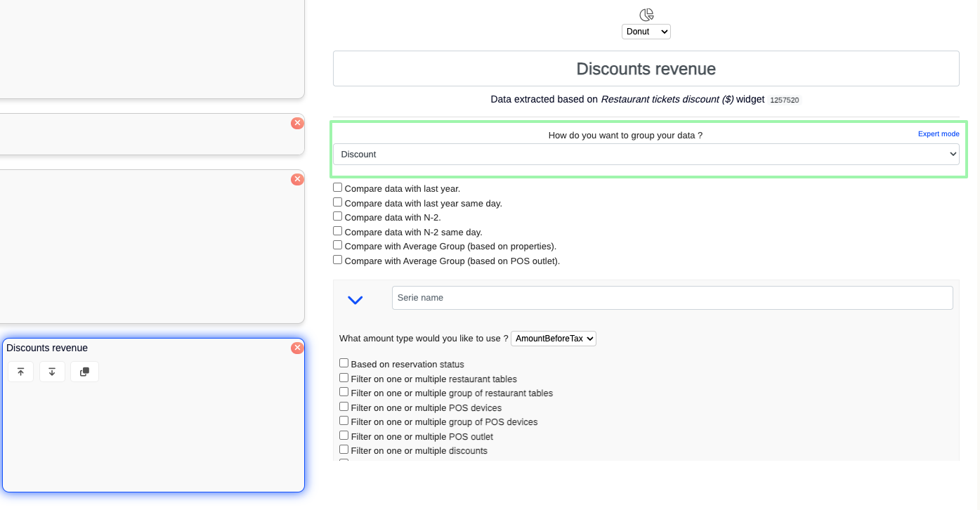Image resolution: width=980 pixels, height=510 pixels.
Task: Open the AmountBeforeTax amount type dropdown
Action: 553,339
